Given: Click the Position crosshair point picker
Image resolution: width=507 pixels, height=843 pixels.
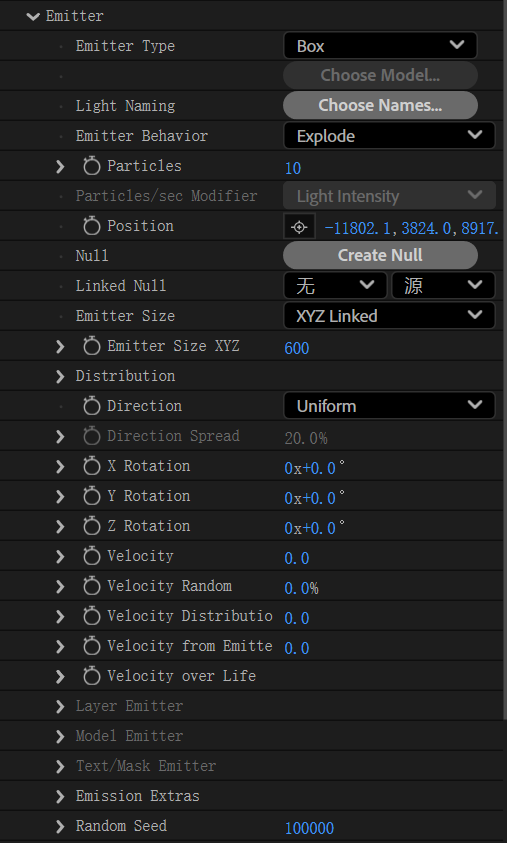Looking at the screenshot, I should (299, 227).
